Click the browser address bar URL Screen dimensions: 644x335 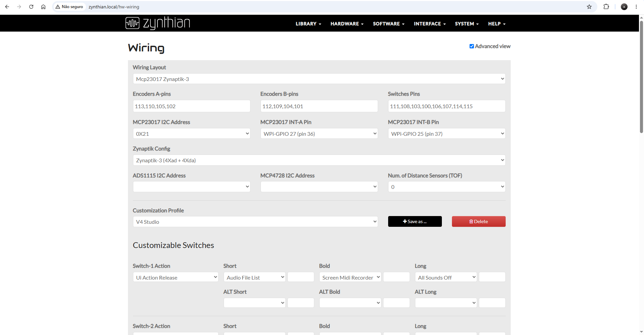coord(114,7)
